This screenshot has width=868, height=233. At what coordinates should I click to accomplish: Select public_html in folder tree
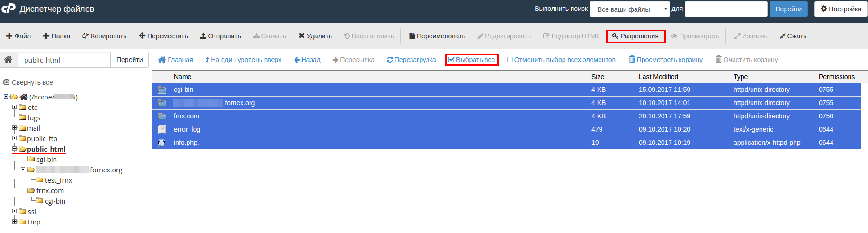click(x=46, y=149)
